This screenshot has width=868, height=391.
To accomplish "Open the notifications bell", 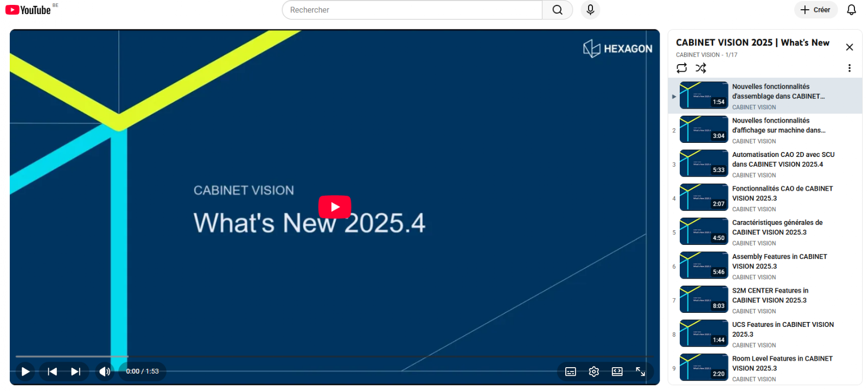I will click(851, 10).
